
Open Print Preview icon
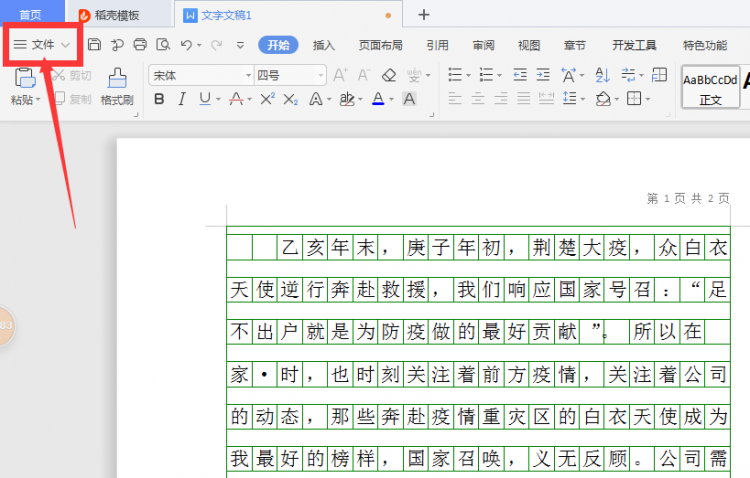coord(163,44)
